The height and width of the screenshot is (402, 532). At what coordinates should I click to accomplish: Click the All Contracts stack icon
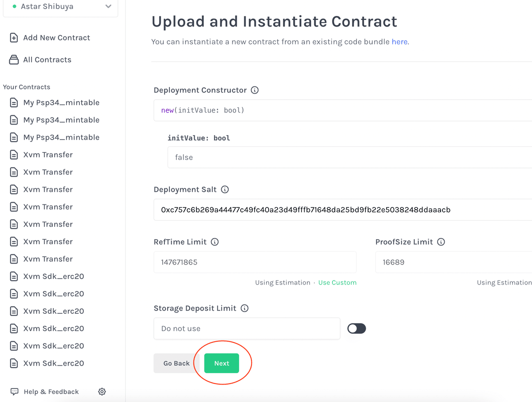click(14, 59)
